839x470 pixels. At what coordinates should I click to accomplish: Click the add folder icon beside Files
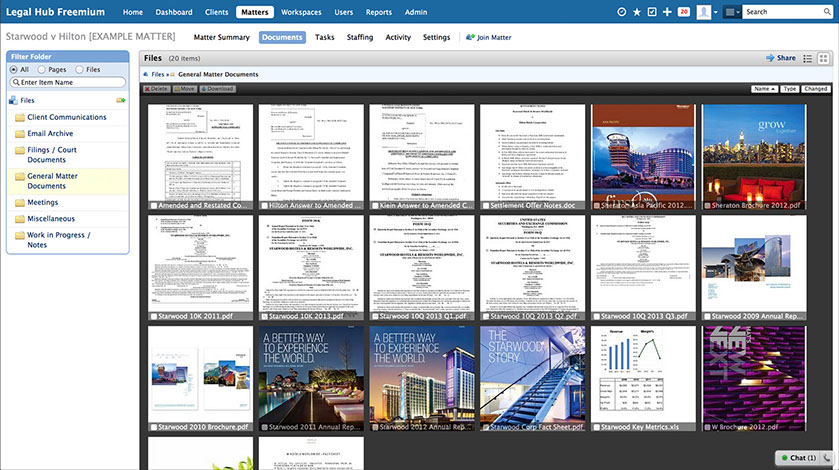(x=121, y=101)
